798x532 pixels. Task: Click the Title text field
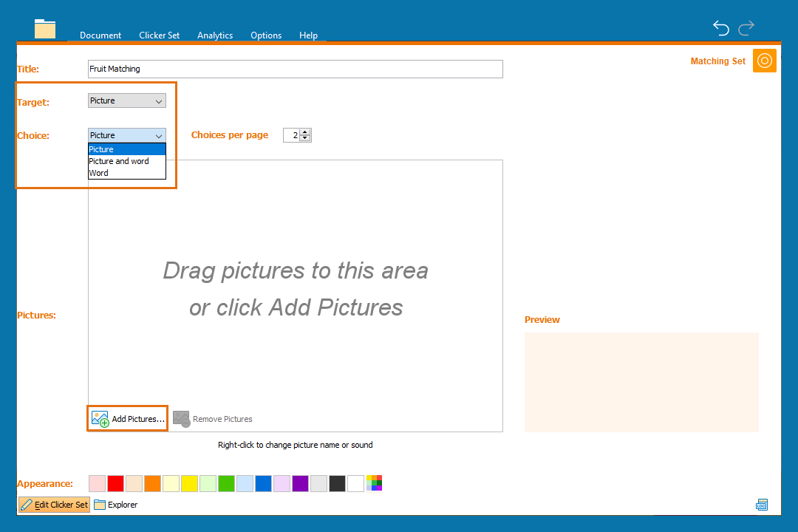click(x=295, y=69)
